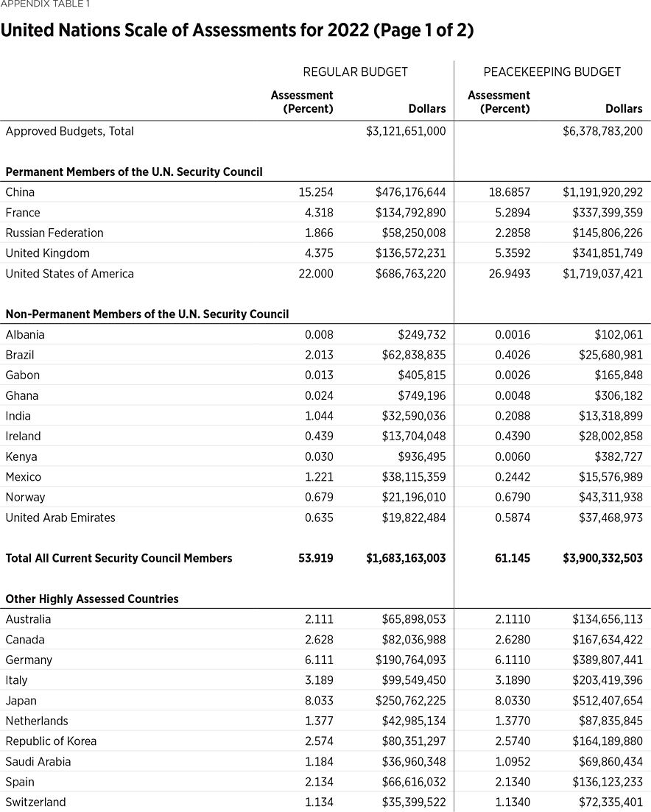The width and height of the screenshot is (651, 812).
Task: Click the PEACEKEEPING BUDGET column group header
Action: (x=552, y=72)
